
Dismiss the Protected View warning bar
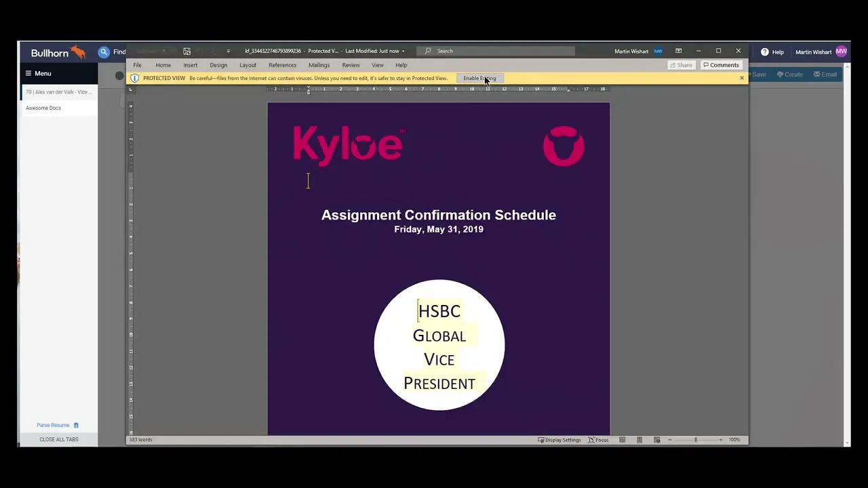click(741, 78)
